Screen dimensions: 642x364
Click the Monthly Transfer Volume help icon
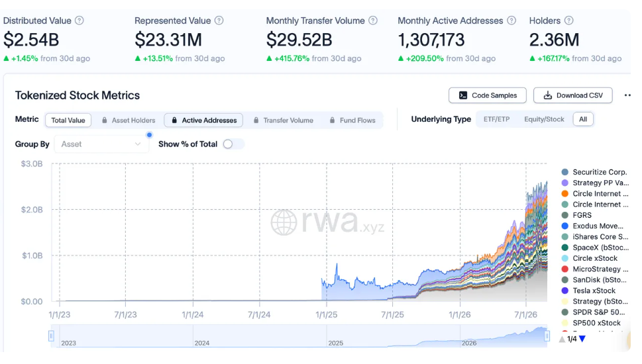click(373, 21)
